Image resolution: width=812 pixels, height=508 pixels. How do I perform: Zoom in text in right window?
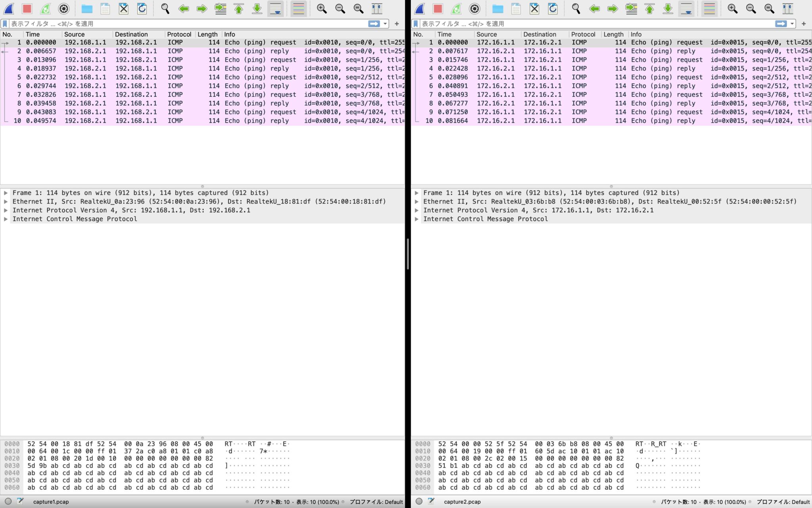pos(733,8)
